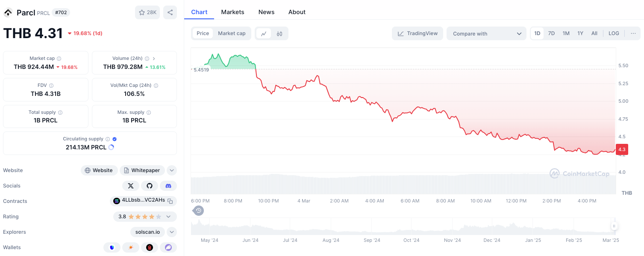This screenshot has width=644, height=256.
Task: Click the orange star wallet icon
Action: pos(131,247)
